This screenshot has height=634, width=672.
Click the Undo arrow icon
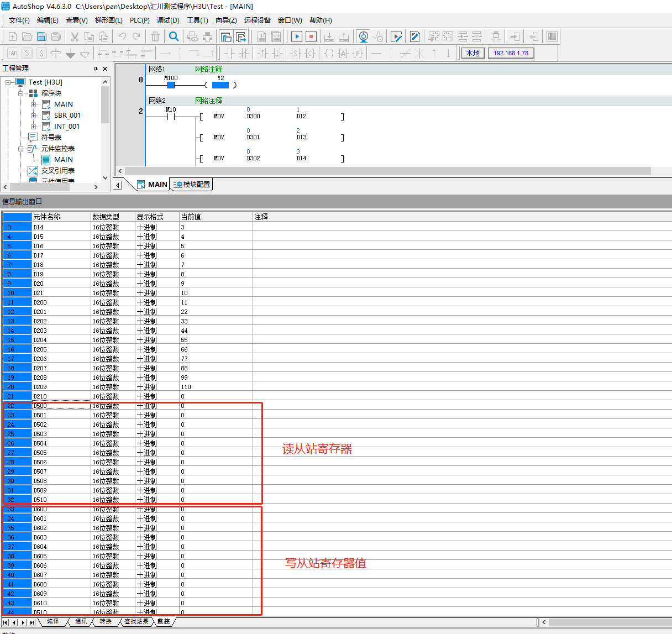[122, 36]
